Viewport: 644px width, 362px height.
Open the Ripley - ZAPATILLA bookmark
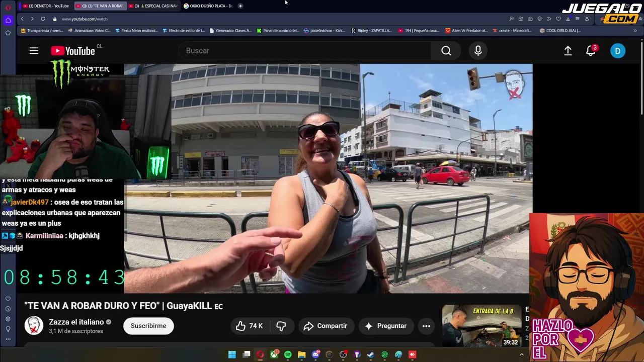pos(371,31)
